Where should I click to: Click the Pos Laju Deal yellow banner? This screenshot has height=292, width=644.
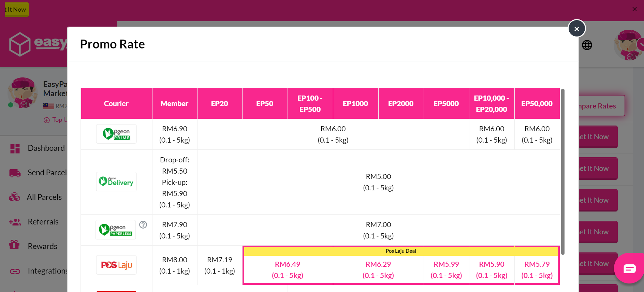coord(401,251)
